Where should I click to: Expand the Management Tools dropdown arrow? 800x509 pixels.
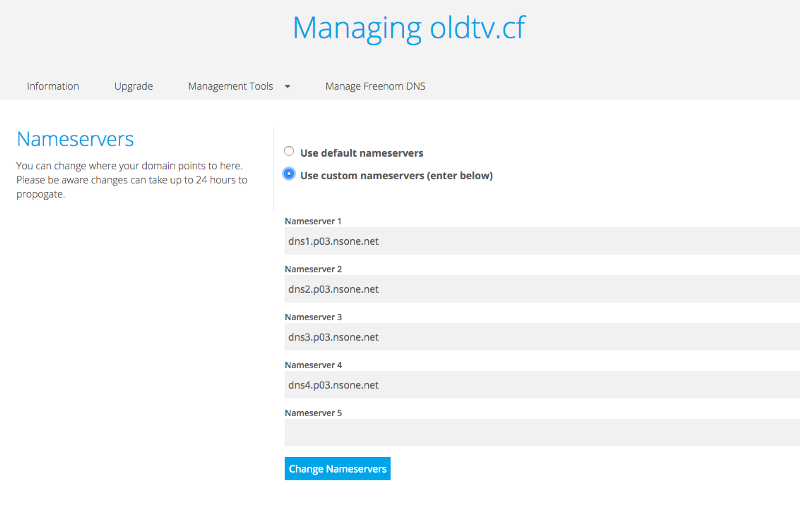[x=288, y=87]
